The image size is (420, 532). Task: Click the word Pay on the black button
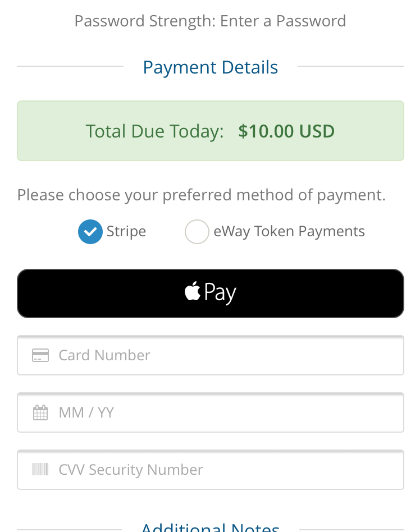tap(220, 293)
